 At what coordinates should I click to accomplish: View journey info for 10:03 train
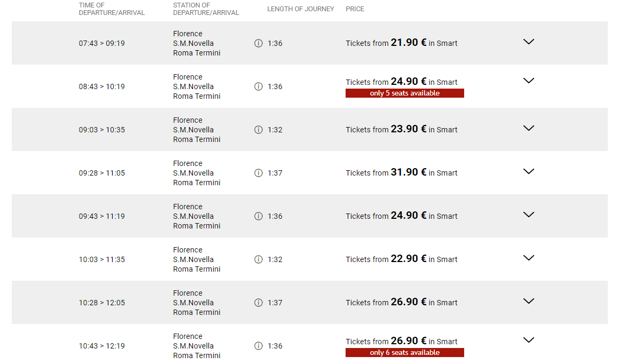pos(259,259)
